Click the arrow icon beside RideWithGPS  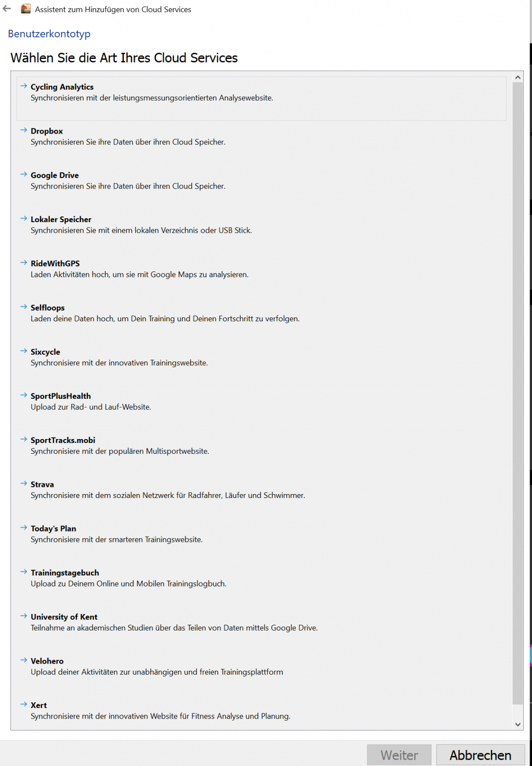point(23,263)
